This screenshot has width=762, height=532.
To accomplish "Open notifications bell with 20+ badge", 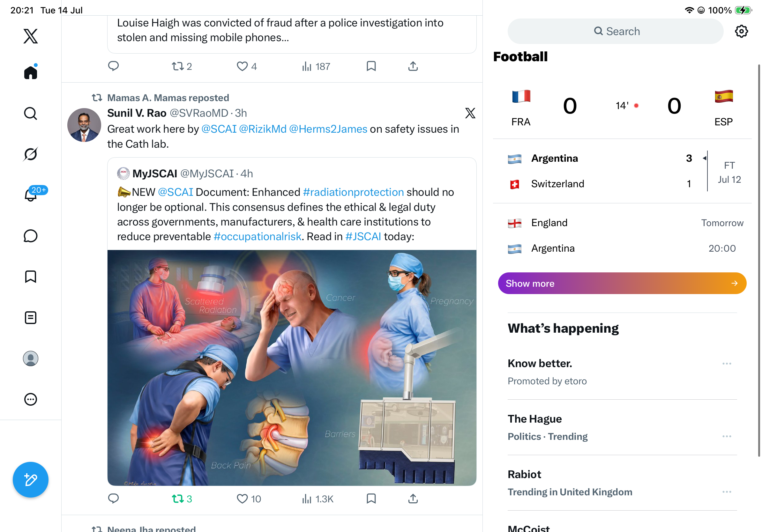I will pos(31,195).
